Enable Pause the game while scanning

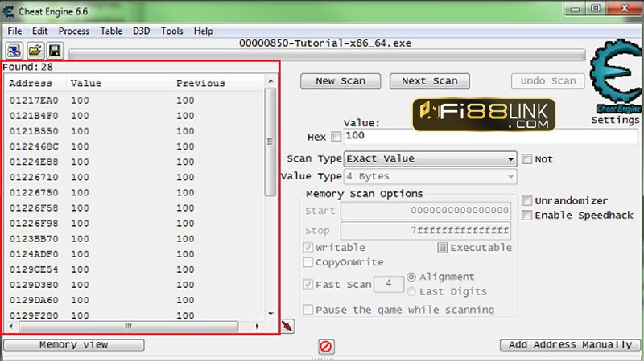pyautogui.click(x=308, y=310)
